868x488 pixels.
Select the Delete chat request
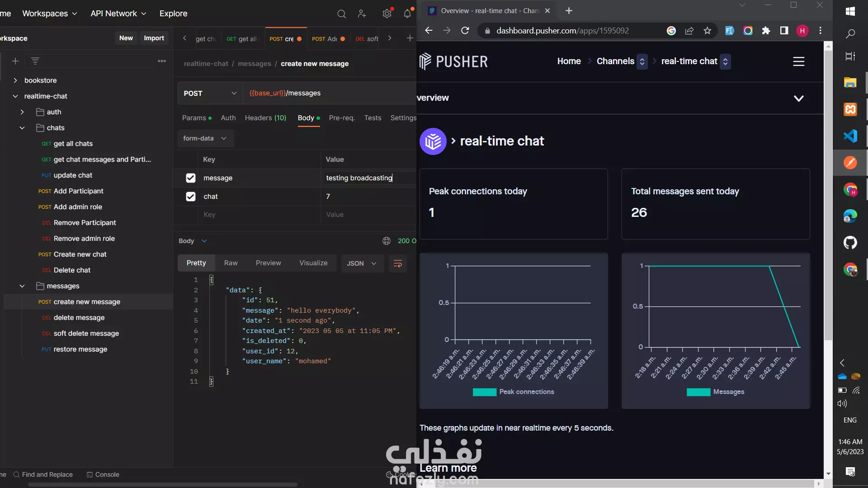pyautogui.click(x=72, y=270)
